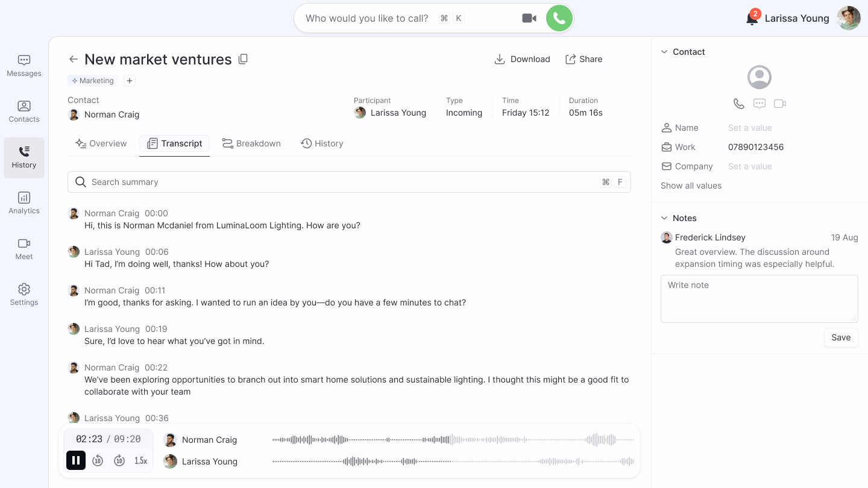Click the green phone call button

[x=559, y=18]
